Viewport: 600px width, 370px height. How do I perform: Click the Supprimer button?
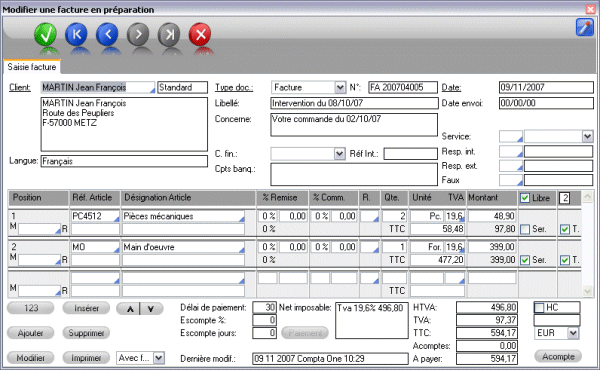click(86, 333)
